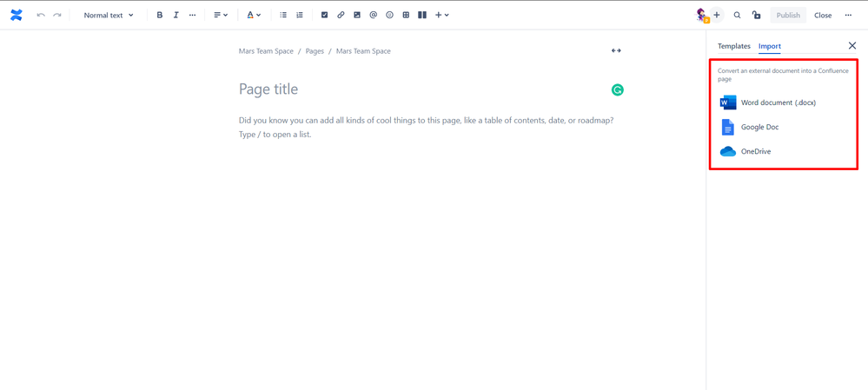Toggle page width arrows icon
Screen dimensions: 868x390
click(x=616, y=50)
